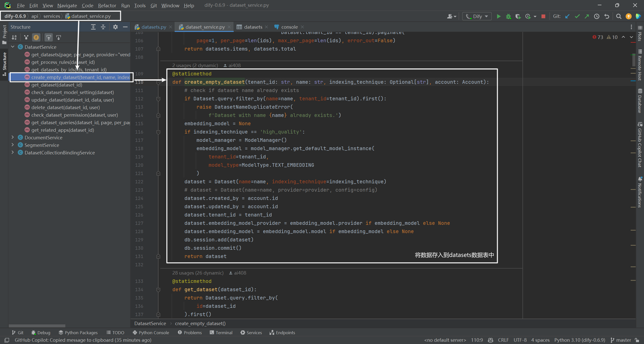This screenshot has width=644, height=344.
Task: Open the Navigate menu
Action: (67, 6)
